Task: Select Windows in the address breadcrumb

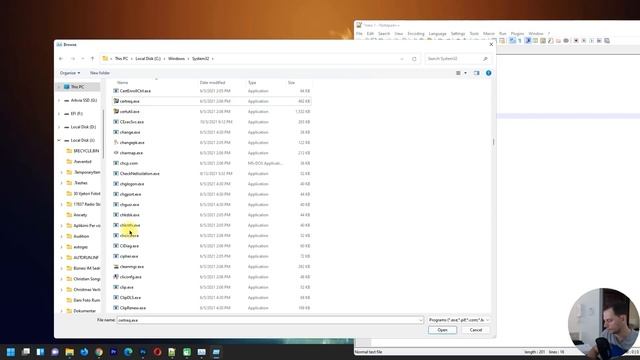Action: coord(176,59)
